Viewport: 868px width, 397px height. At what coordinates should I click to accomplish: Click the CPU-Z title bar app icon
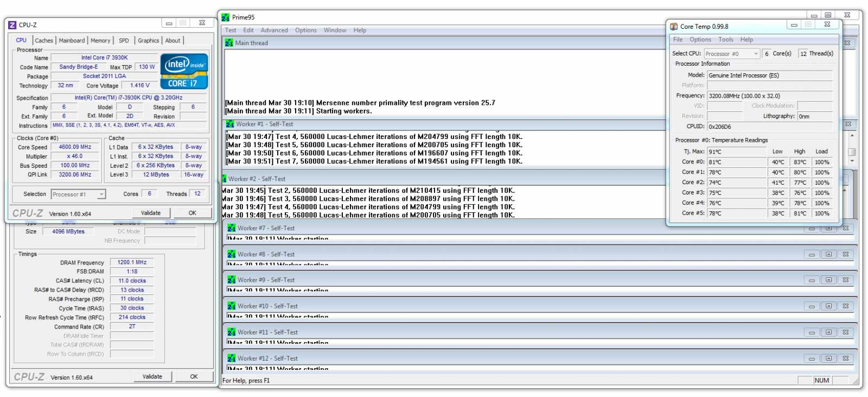pos(12,25)
